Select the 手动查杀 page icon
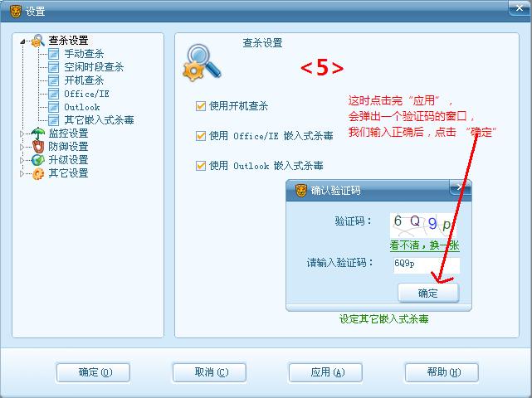Image resolution: width=532 pixels, height=398 pixels. coord(53,54)
